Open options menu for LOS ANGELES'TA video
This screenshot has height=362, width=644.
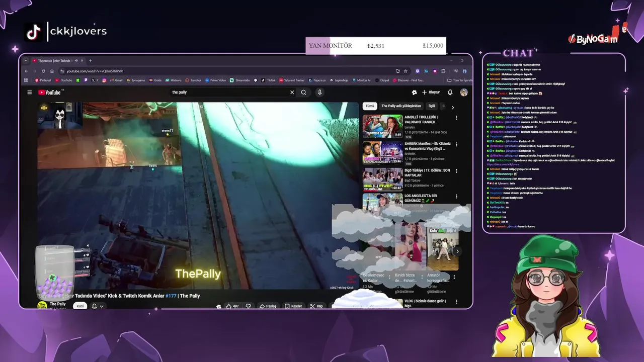coord(457,197)
